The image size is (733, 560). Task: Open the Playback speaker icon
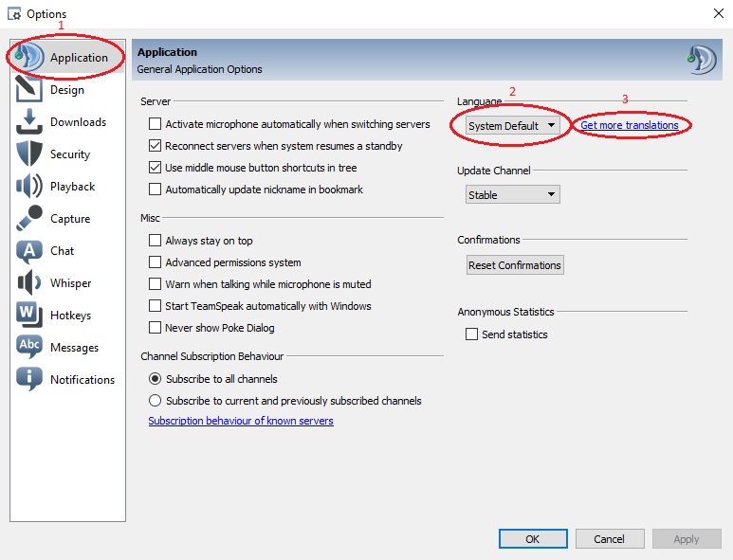[29, 186]
